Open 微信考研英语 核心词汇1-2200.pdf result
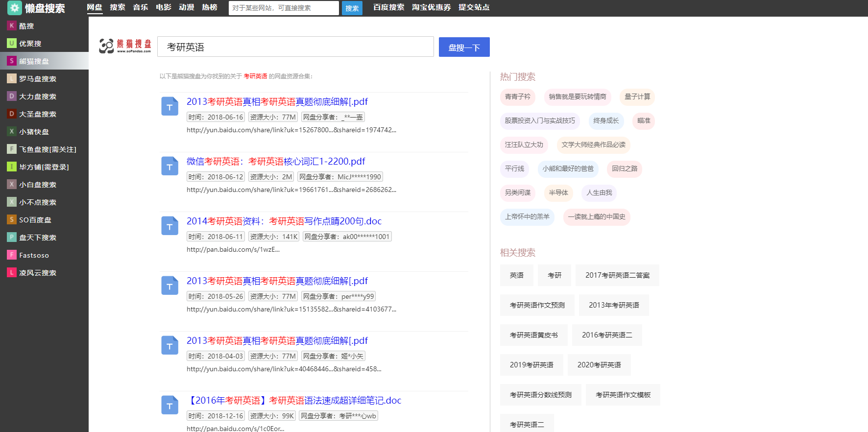This screenshot has height=432, width=868. [x=276, y=161]
